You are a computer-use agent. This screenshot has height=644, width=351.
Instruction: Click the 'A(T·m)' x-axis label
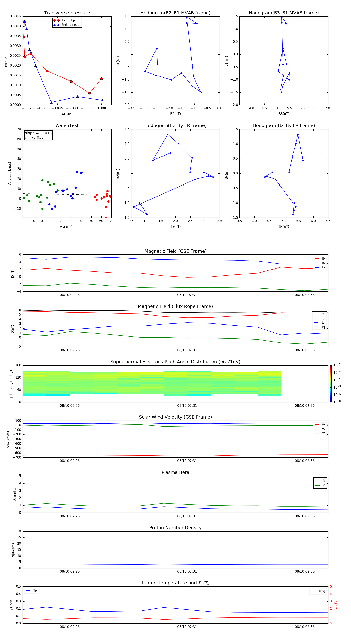(67, 114)
